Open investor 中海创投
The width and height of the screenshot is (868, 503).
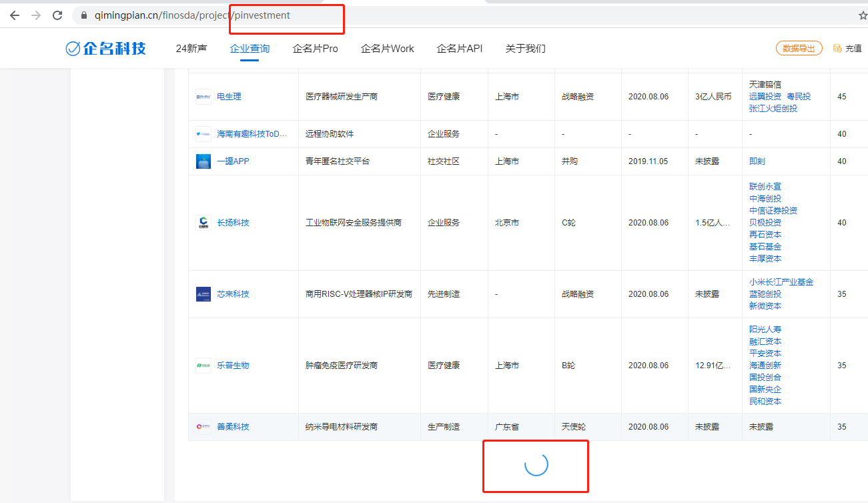[x=765, y=199]
